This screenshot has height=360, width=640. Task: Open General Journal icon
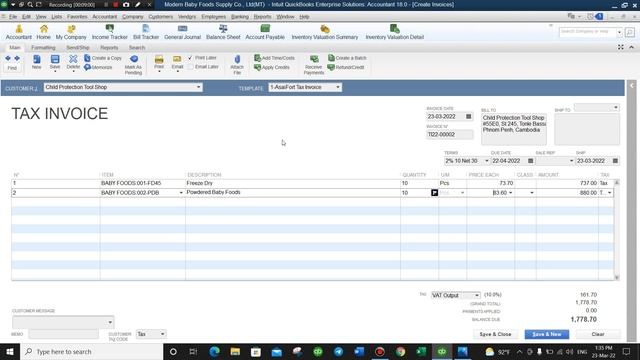click(x=182, y=29)
